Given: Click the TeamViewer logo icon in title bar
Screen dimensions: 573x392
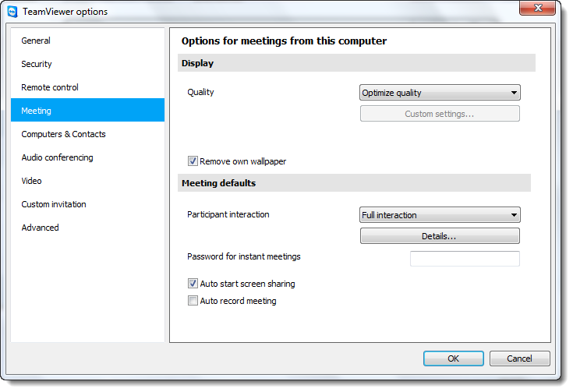Looking at the screenshot, I should coord(12,12).
